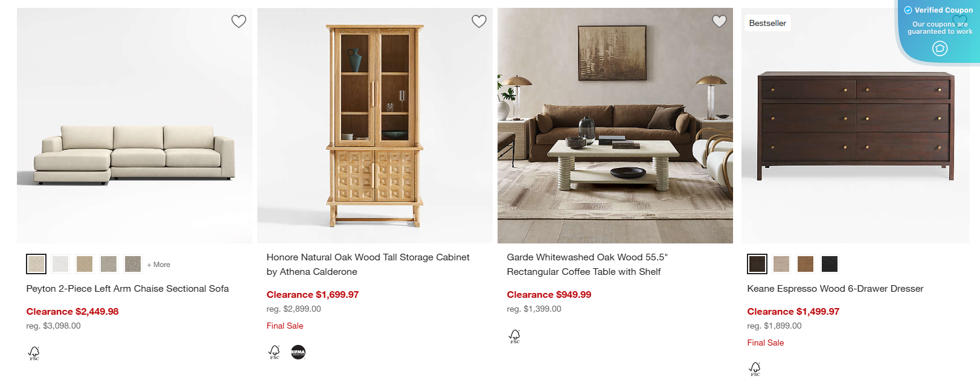Toggle the favorite heart on the Garde coffee table

[719, 21]
